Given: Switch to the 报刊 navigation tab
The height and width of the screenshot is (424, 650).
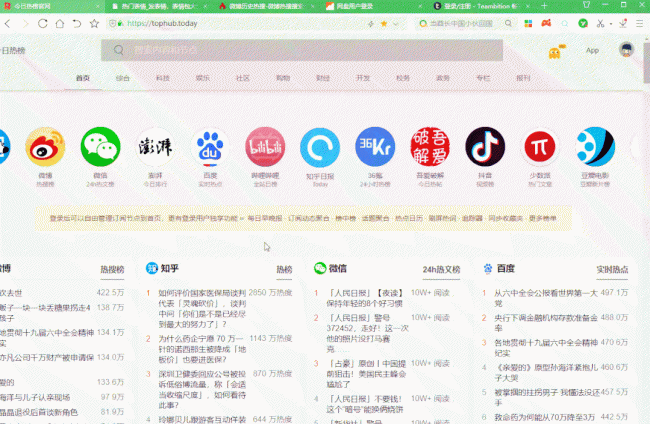Looking at the screenshot, I should pyautogui.click(x=523, y=78).
